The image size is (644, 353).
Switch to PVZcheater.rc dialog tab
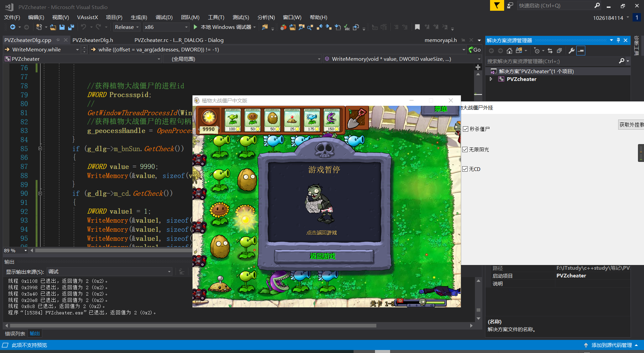click(x=179, y=40)
